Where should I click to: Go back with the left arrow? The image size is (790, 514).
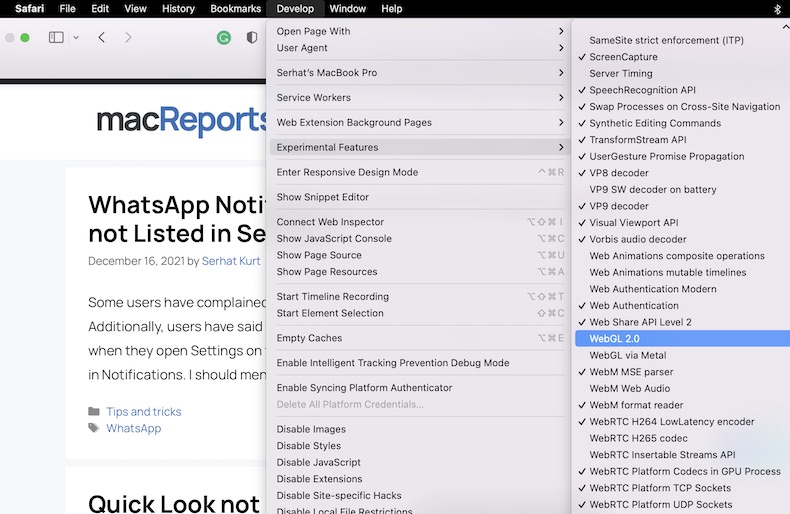(x=102, y=37)
